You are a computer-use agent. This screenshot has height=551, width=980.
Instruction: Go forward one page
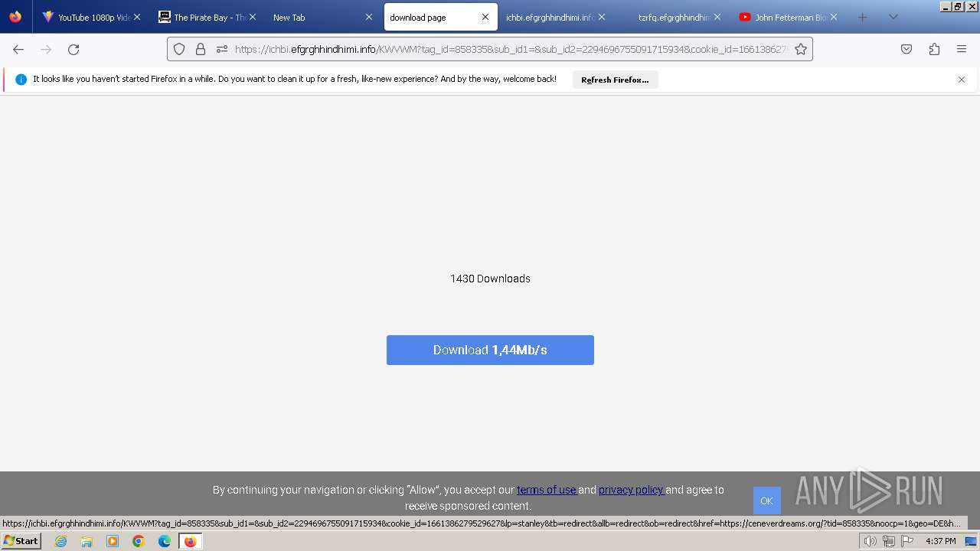click(x=46, y=49)
